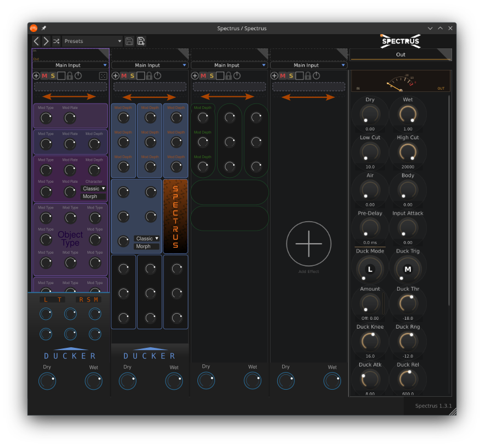Click orange double arrow in second column
The width and height of the screenshot is (484, 448).
pyautogui.click(x=150, y=97)
